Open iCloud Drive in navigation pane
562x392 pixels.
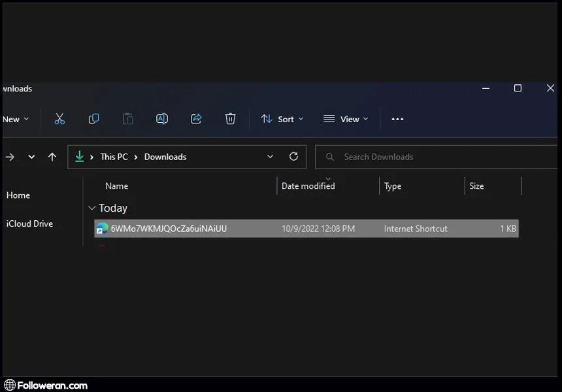coord(29,223)
